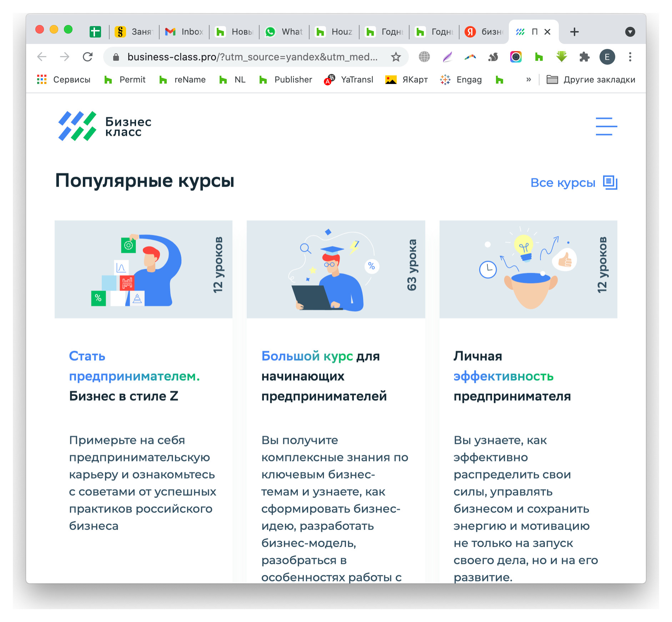Open Chrome's three-dot menu
This screenshot has width=672, height=622.
pyautogui.click(x=630, y=57)
